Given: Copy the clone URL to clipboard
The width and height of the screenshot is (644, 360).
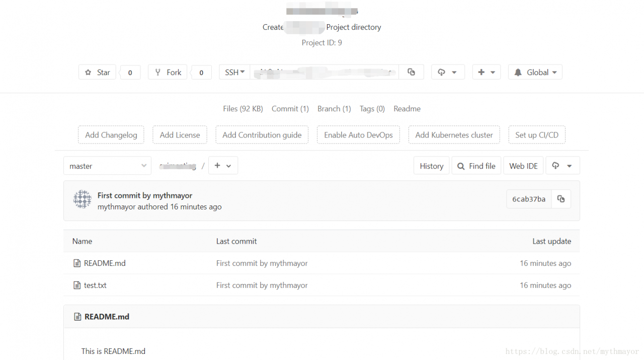Looking at the screenshot, I should point(411,72).
